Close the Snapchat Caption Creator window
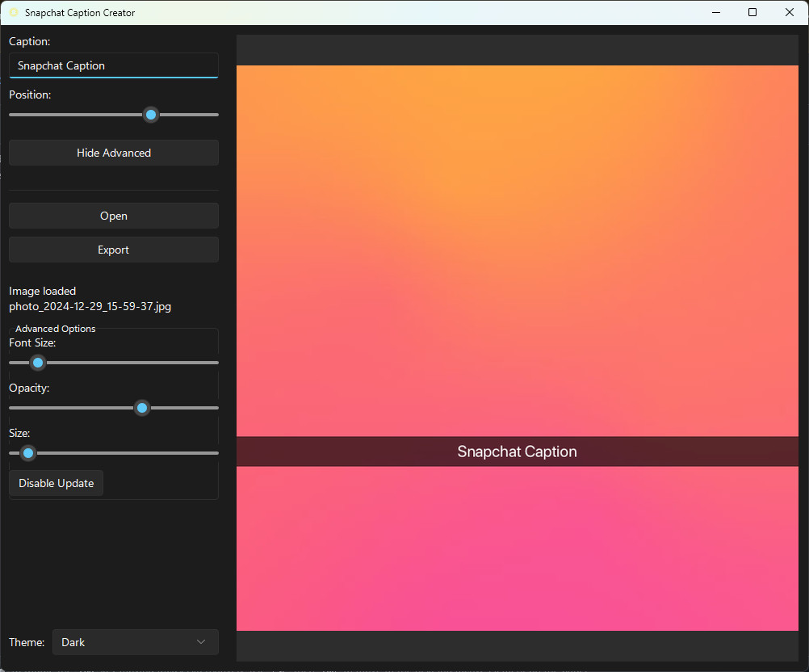Image resolution: width=809 pixels, height=672 pixels. 790,12
